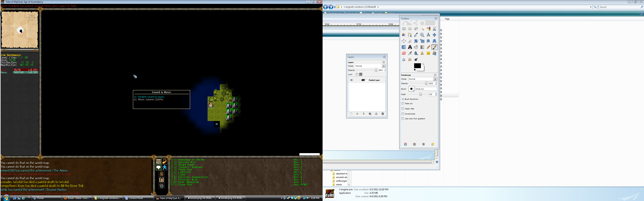
Task: Go back in the Explorer window
Action: [325, 7]
